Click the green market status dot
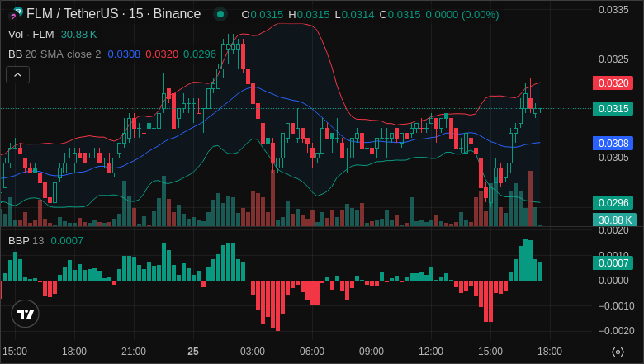 pyautogui.click(x=220, y=14)
